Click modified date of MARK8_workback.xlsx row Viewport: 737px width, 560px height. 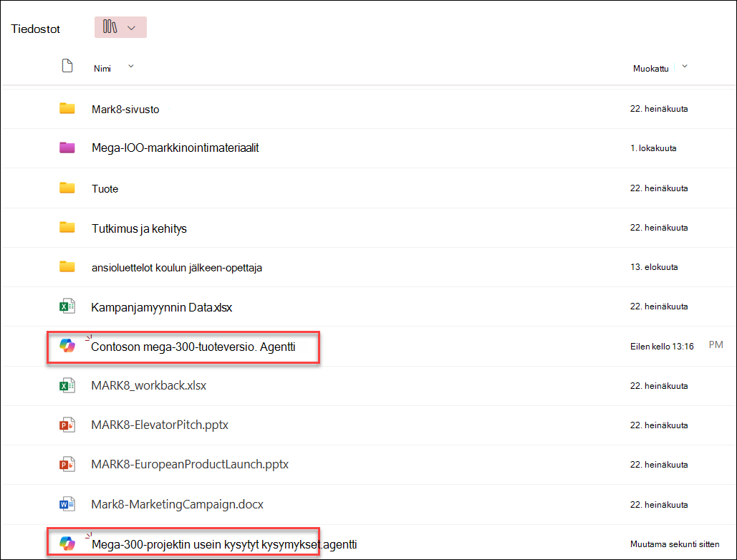click(x=659, y=386)
